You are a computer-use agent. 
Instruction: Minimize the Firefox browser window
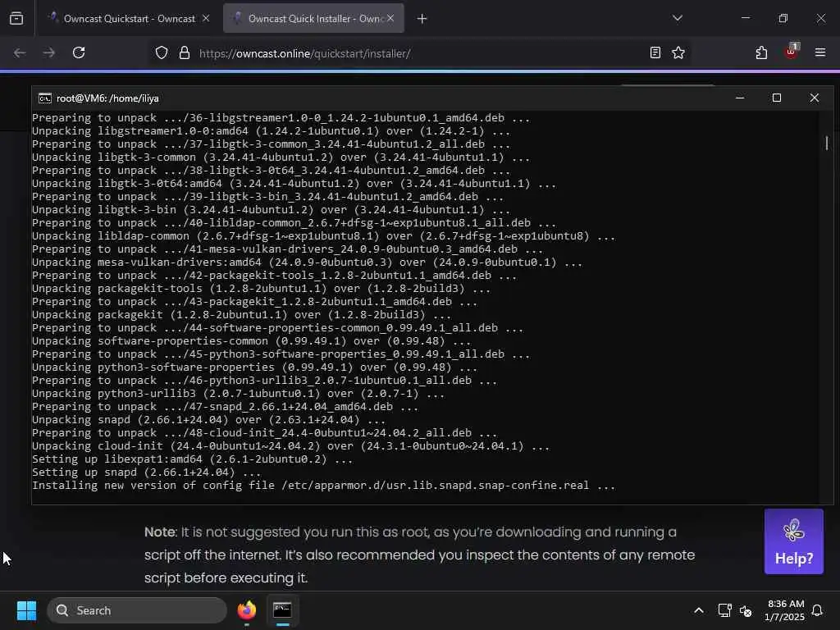tap(746, 18)
